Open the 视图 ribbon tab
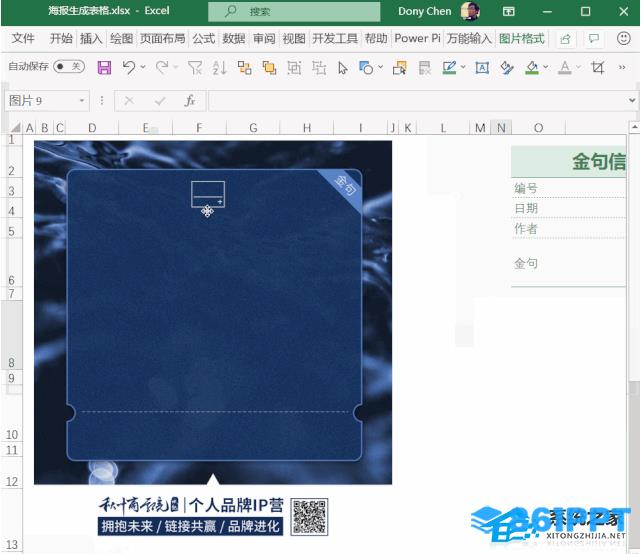The height and width of the screenshot is (554, 641). click(x=294, y=39)
